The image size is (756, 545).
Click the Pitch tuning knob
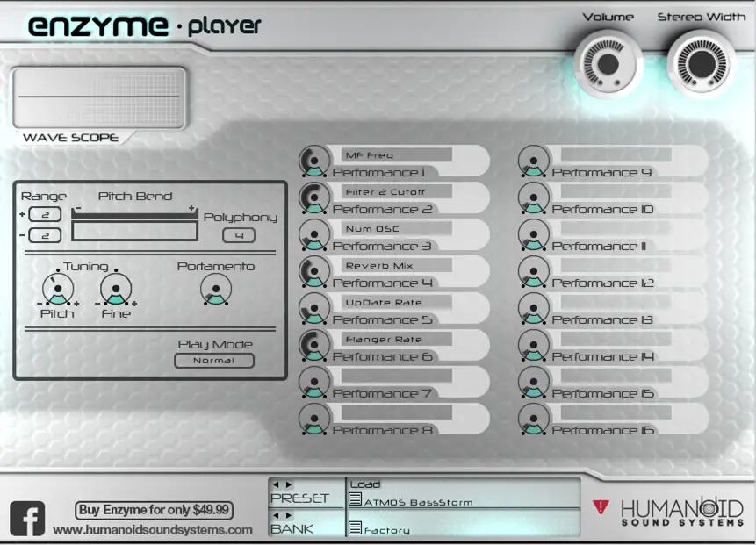58,289
